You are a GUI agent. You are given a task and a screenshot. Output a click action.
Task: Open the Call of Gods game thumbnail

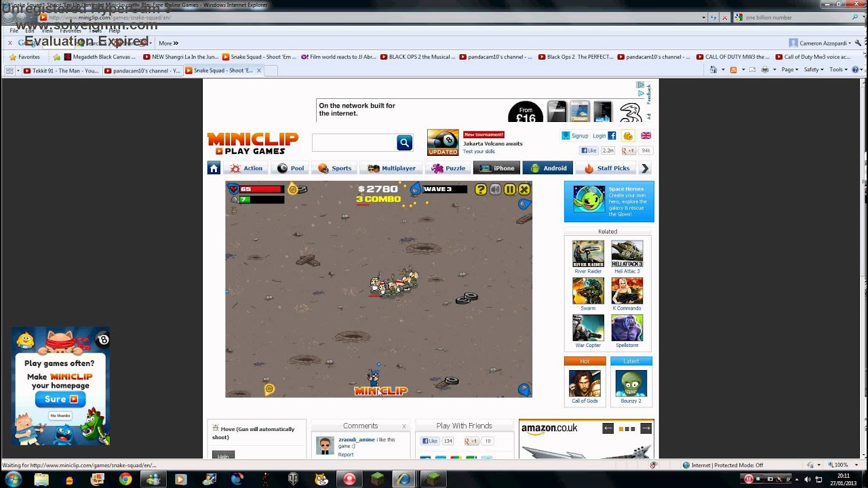click(x=585, y=384)
